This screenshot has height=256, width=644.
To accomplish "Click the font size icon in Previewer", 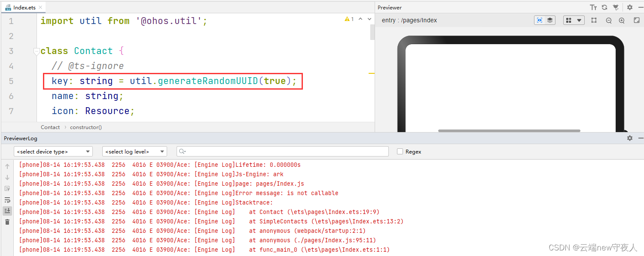I will coord(593,7).
